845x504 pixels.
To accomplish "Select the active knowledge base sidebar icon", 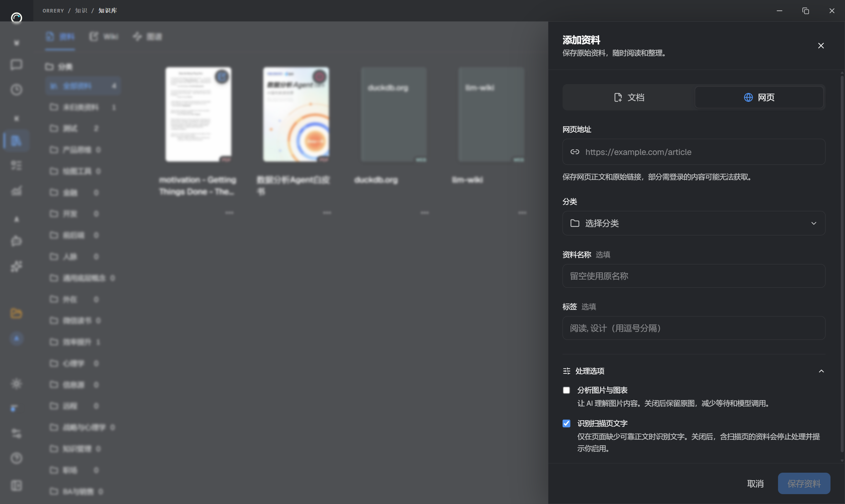I will (16, 140).
